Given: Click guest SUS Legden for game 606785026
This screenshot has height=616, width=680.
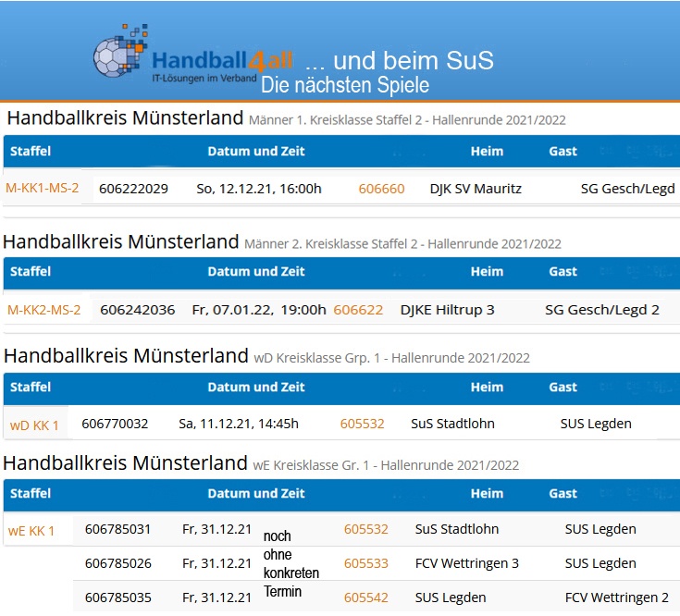Looking at the screenshot, I should point(600,563).
